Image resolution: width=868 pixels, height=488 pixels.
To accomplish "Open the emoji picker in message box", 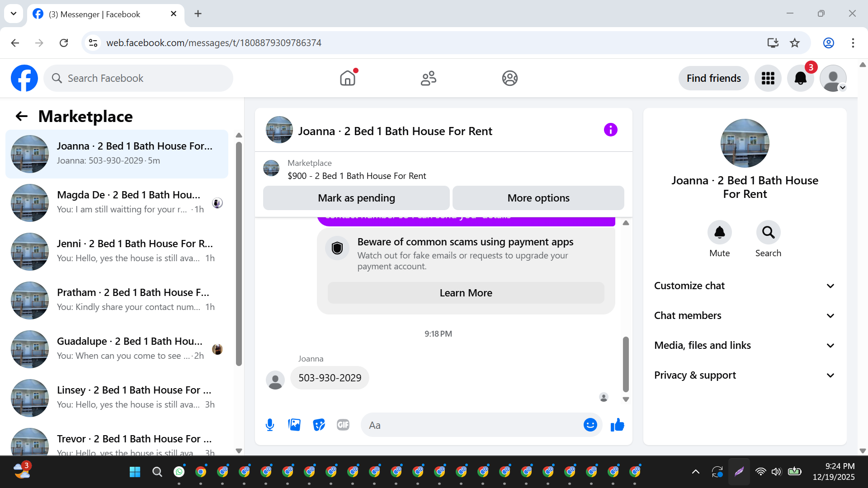I will (x=590, y=425).
